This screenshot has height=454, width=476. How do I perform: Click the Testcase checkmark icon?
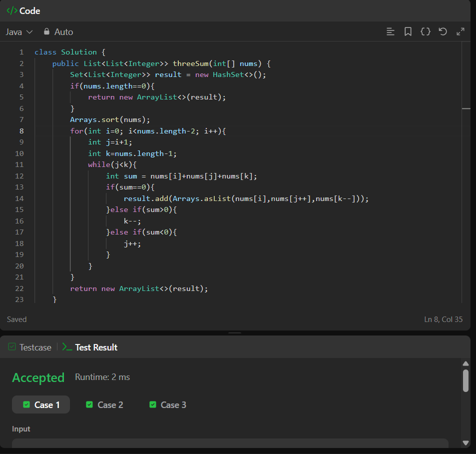(x=12, y=346)
